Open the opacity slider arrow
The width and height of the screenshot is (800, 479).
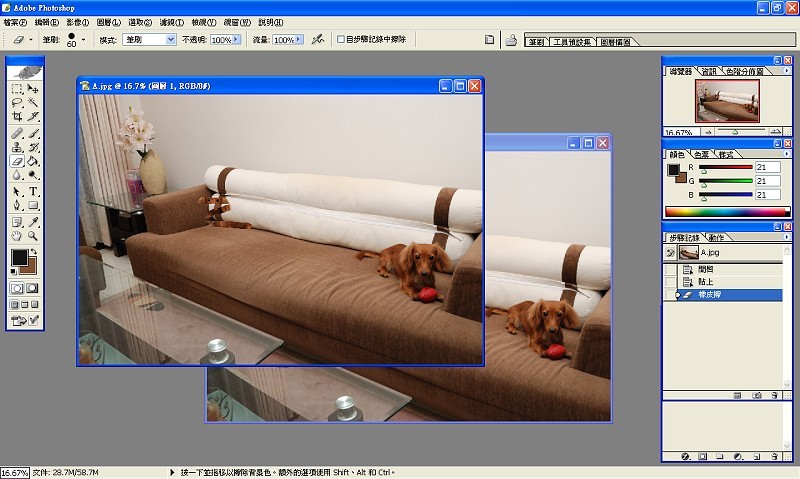pyautogui.click(x=236, y=39)
